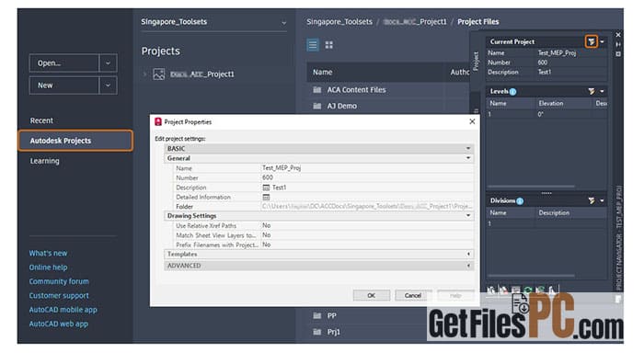
Task: Click the Edit Levels icon
Action: coord(591,91)
